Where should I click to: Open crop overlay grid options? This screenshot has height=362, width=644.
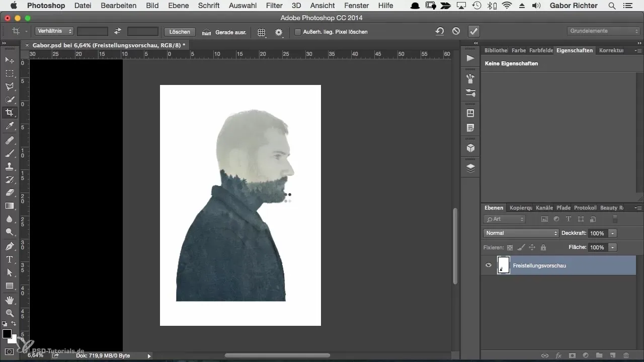pos(262,32)
